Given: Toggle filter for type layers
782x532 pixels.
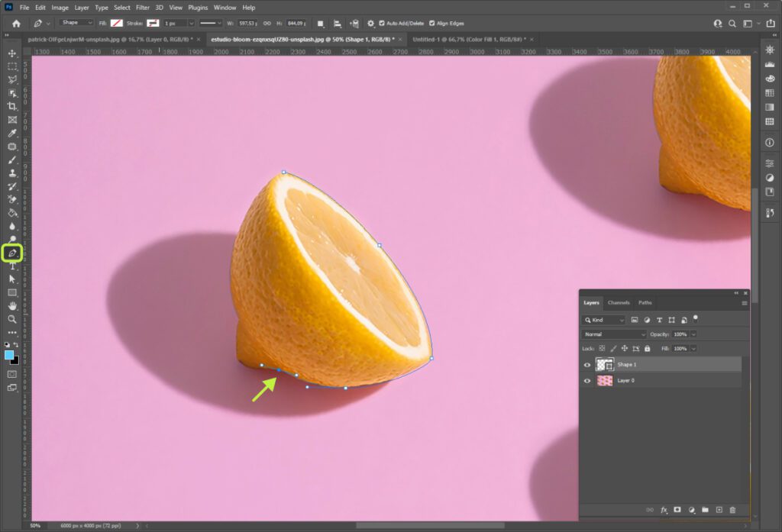Looking at the screenshot, I should (x=659, y=320).
